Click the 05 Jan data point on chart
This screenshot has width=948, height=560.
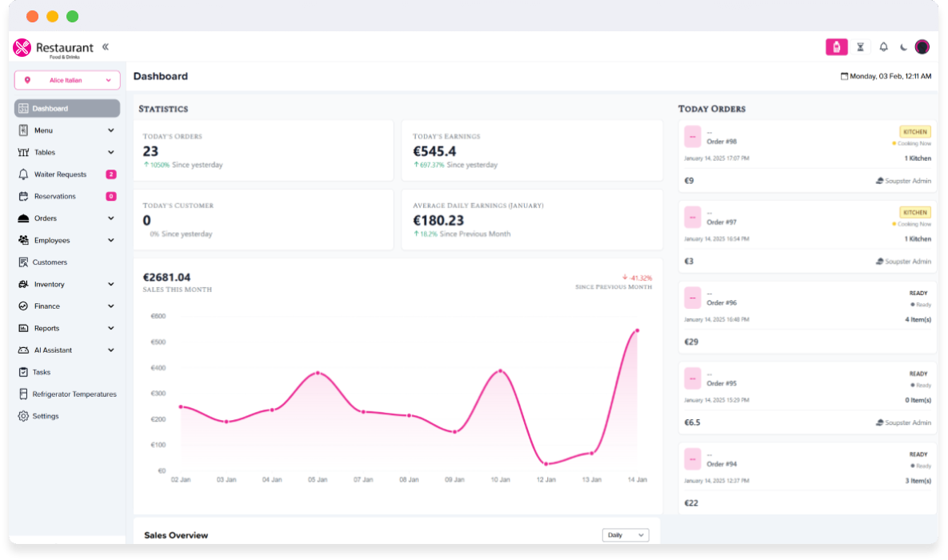[x=318, y=373]
